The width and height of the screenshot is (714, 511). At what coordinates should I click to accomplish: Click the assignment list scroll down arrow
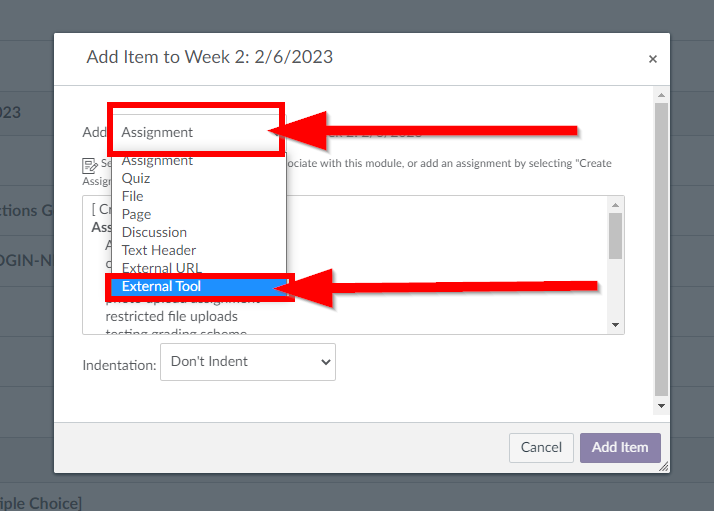tap(615, 325)
